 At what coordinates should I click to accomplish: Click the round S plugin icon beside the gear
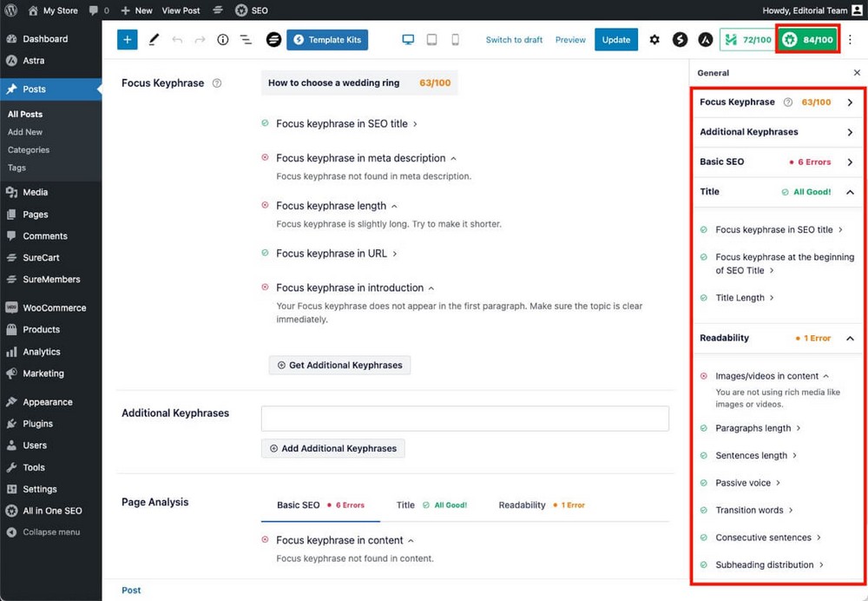[680, 39]
